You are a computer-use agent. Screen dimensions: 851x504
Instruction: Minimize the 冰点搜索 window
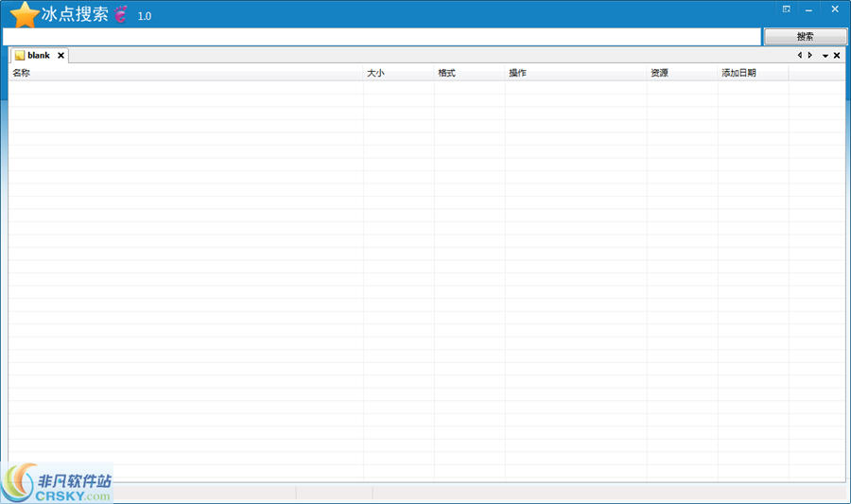(809, 9)
